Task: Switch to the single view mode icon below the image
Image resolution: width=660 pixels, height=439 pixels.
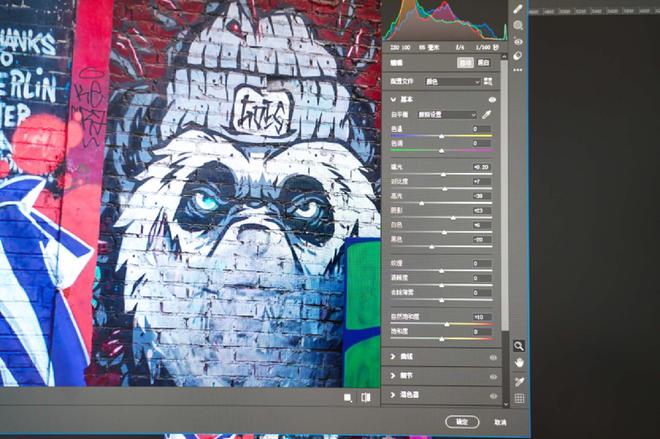Action: (x=348, y=397)
